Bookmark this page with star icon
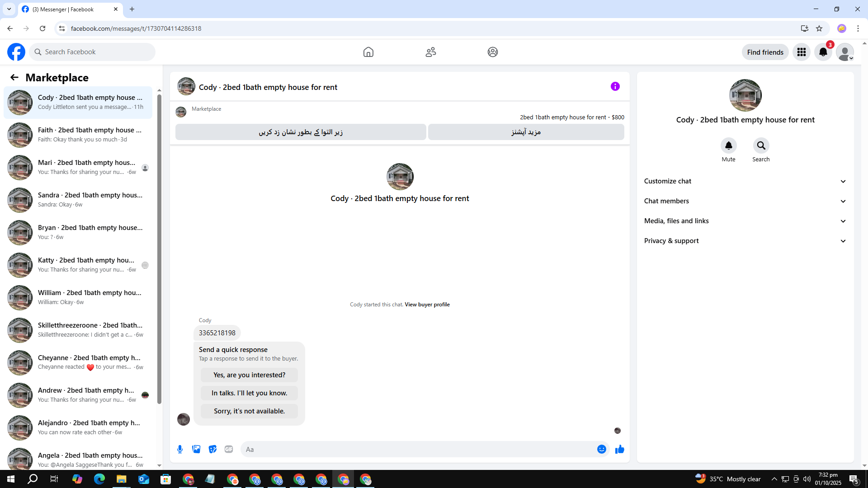This screenshot has height=488, width=868. click(x=819, y=28)
